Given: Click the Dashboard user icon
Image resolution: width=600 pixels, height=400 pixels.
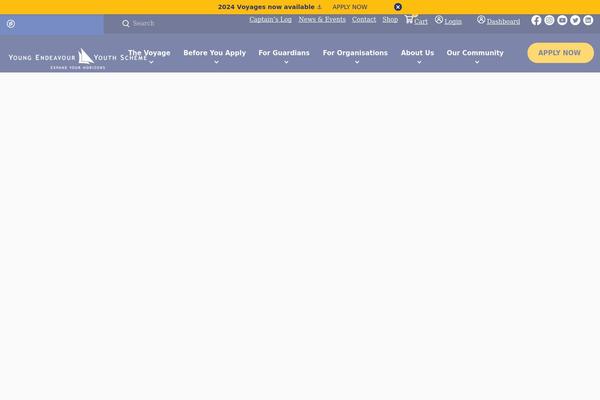Looking at the screenshot, I should pyautogui.click(x=481, y=20).
